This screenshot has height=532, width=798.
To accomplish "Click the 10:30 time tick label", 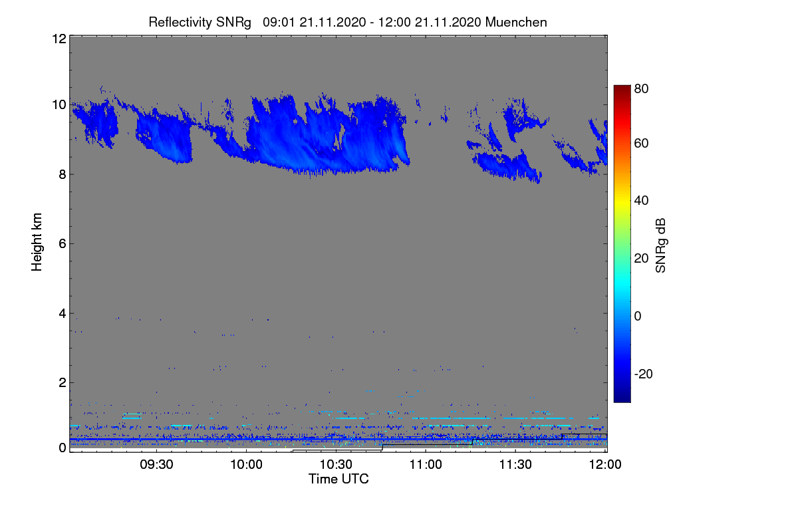I will 336,465.
